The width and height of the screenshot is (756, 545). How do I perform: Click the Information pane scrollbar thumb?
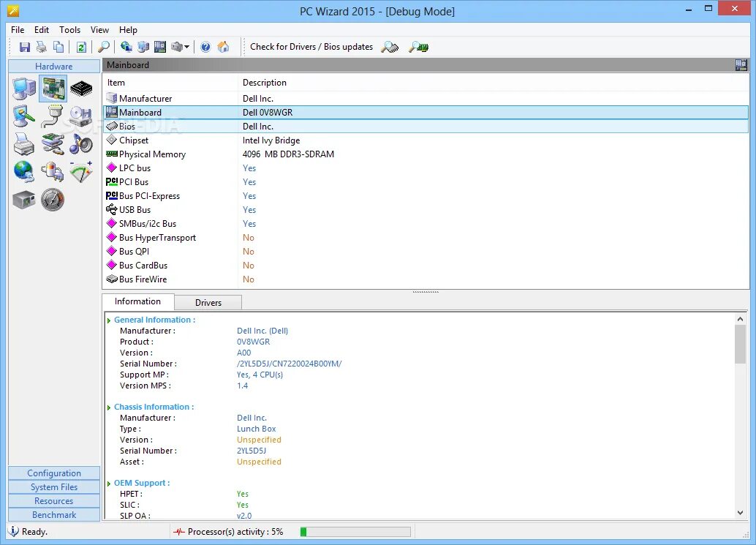[x=740, y=344]
